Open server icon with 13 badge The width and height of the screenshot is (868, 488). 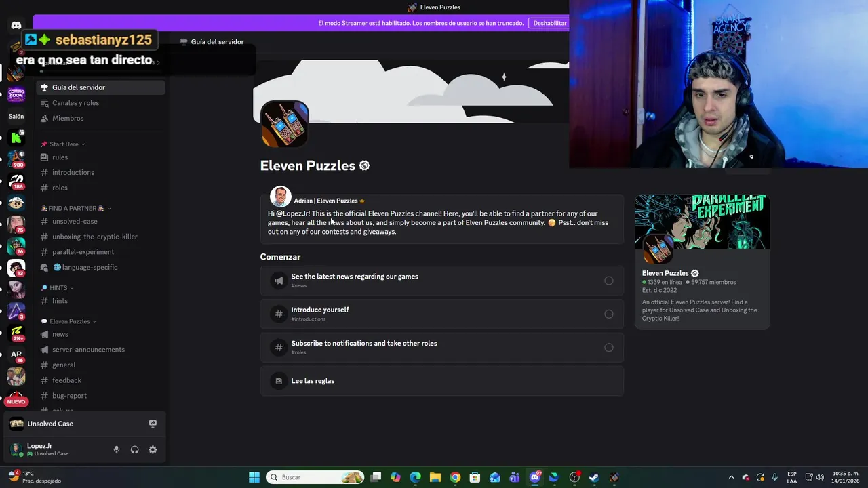(x=16, y=268)
